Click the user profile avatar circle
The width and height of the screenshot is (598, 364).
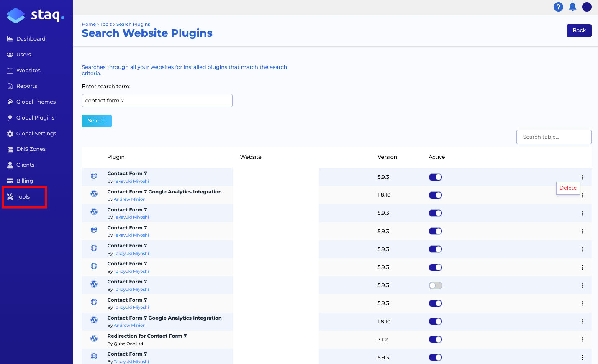click(587, 7)
